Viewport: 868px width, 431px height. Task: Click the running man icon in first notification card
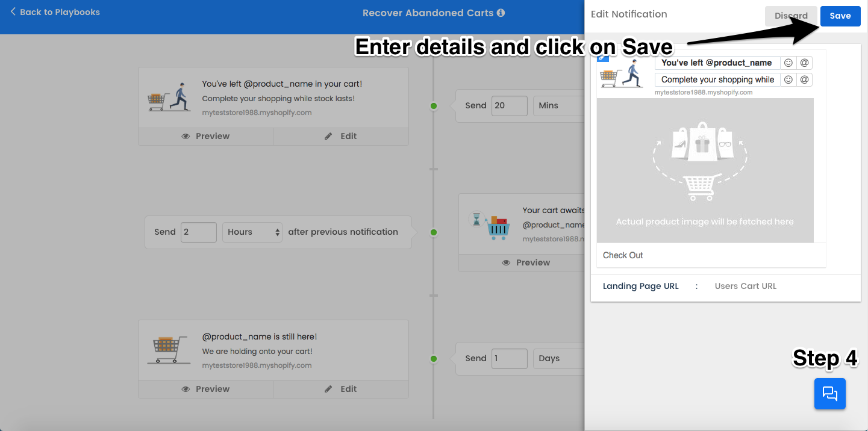[x=169, y=98]
